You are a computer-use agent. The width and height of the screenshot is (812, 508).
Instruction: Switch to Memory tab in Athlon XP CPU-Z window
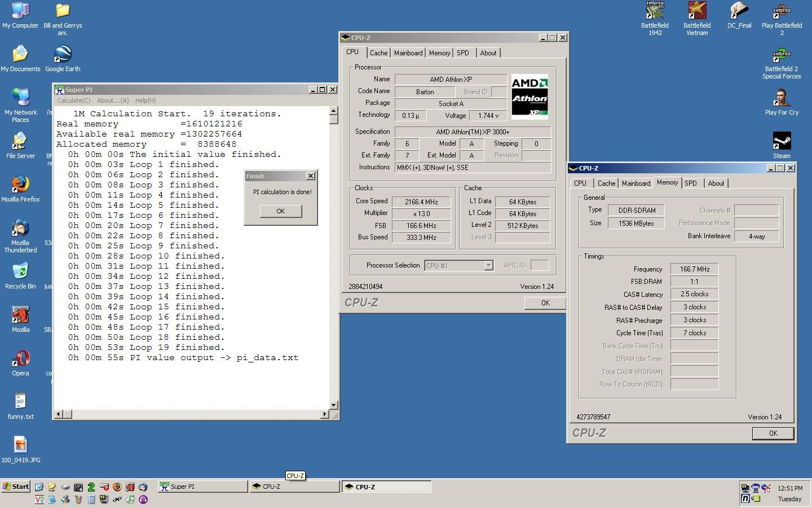pos(439,53)
